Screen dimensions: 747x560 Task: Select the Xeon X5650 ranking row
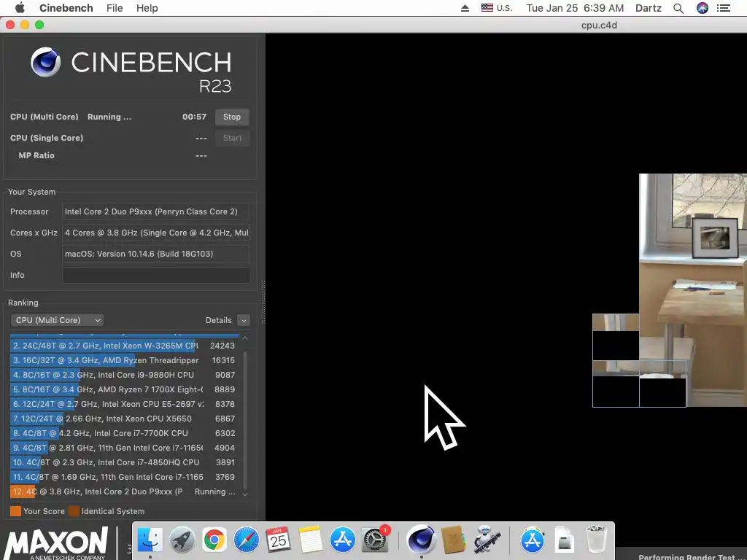click(124, 419)
